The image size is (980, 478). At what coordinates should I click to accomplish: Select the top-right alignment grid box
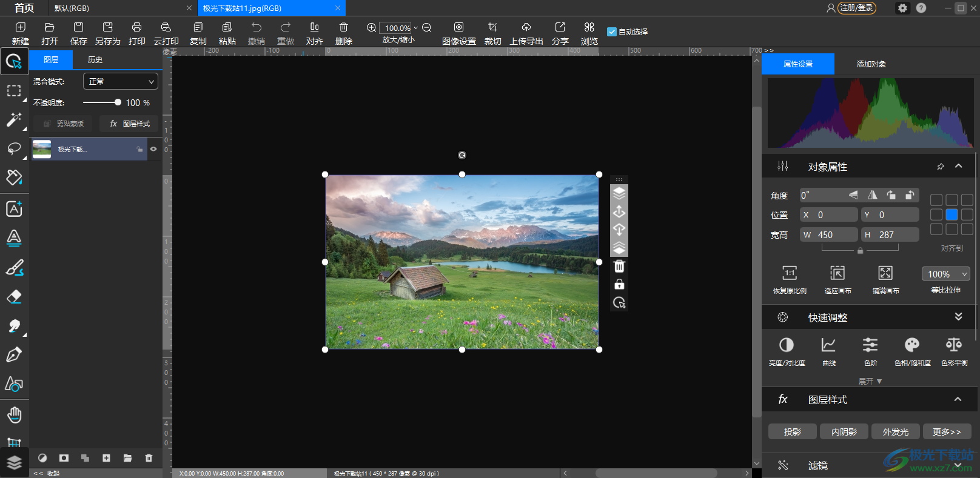pos(967,200)
